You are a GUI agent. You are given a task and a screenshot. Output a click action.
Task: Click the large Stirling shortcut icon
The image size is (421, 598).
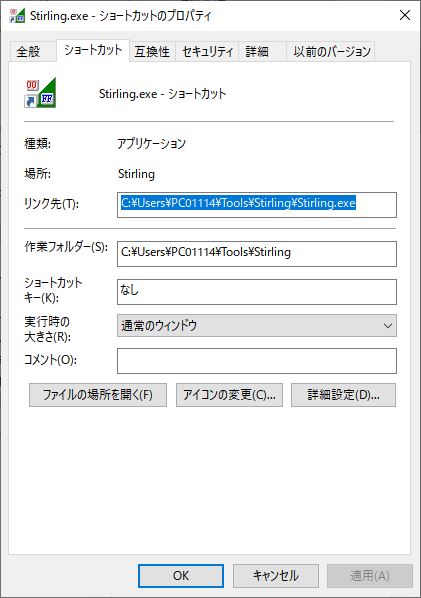pyautogui.click(x=40, y=93)
